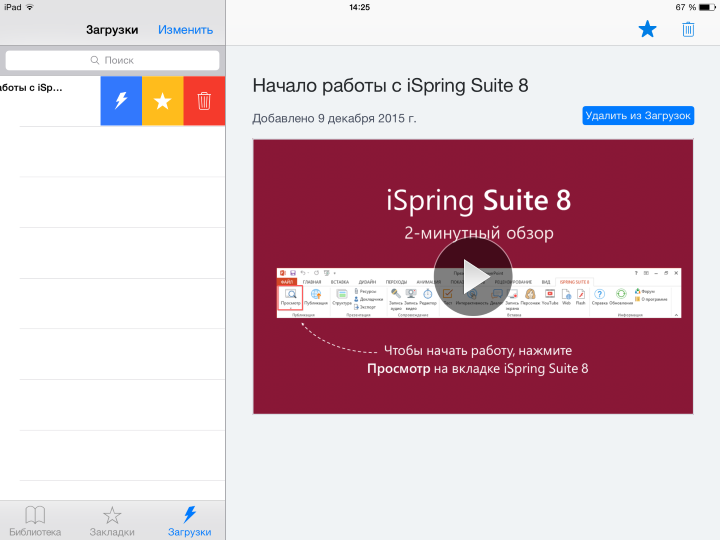Tap the yellow star swipe action

pos(163,101)
